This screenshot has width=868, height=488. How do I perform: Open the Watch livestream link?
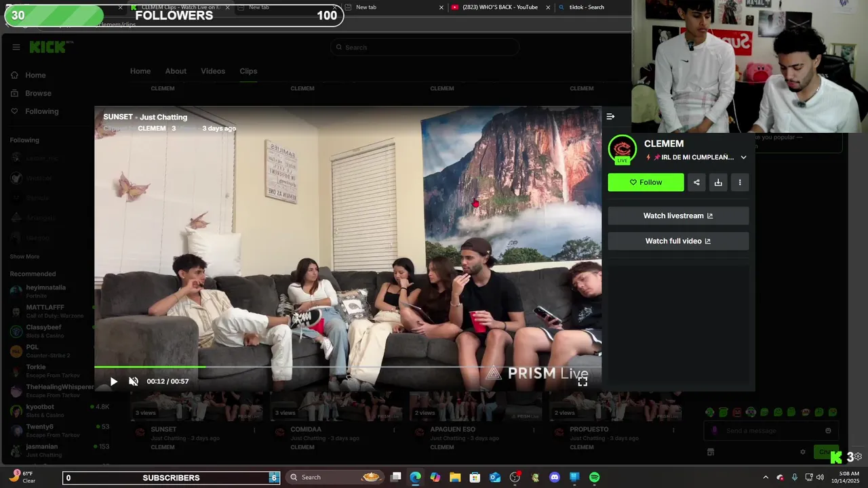(x=678, y=216)
